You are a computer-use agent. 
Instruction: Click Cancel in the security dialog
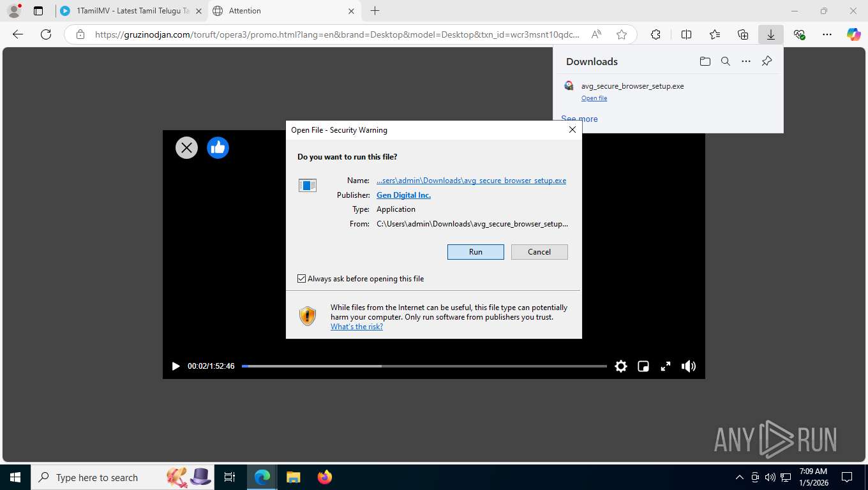[539, 252]
